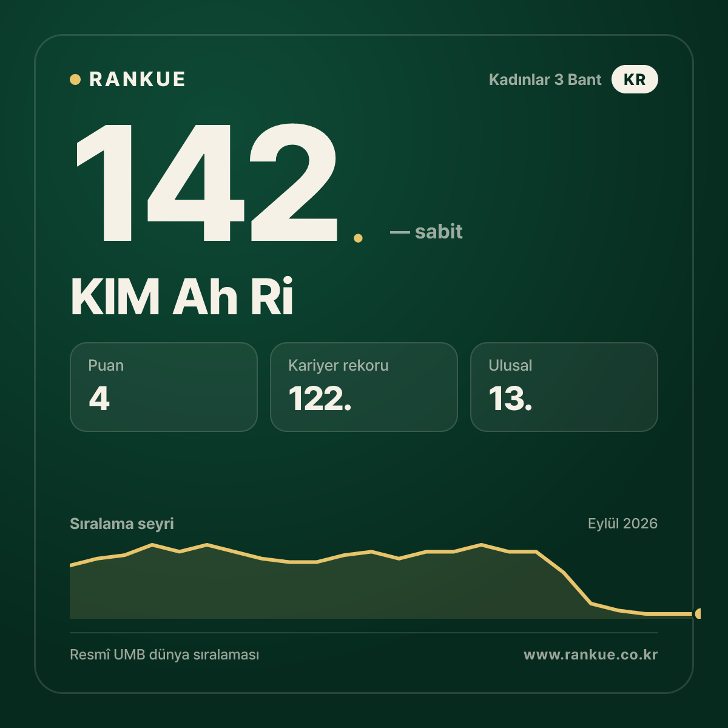Click the Resmî UMB dünya sıralaması text

coord(164,655)
